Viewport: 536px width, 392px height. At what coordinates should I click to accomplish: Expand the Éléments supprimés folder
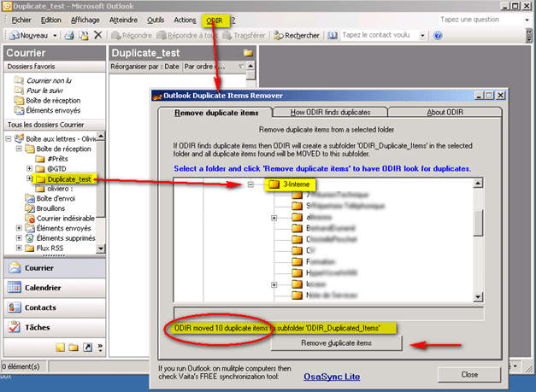coord(19,237)
